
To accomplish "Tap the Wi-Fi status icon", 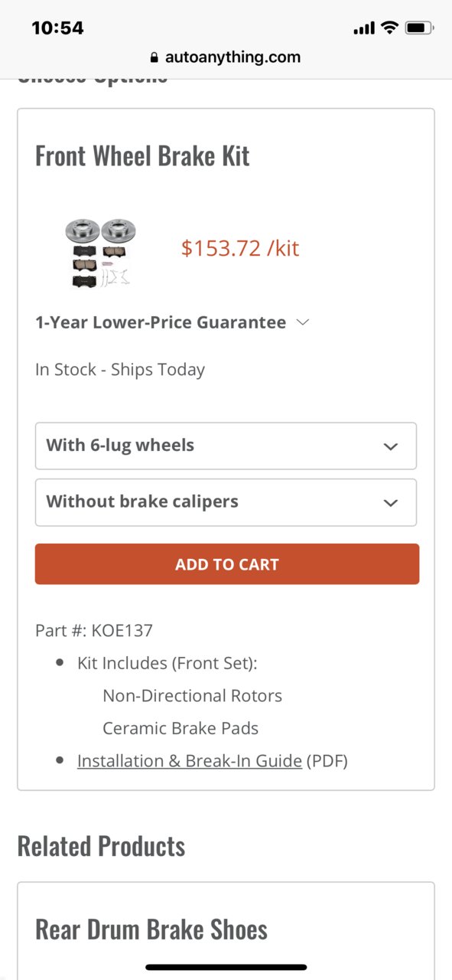I will (389, 28).
